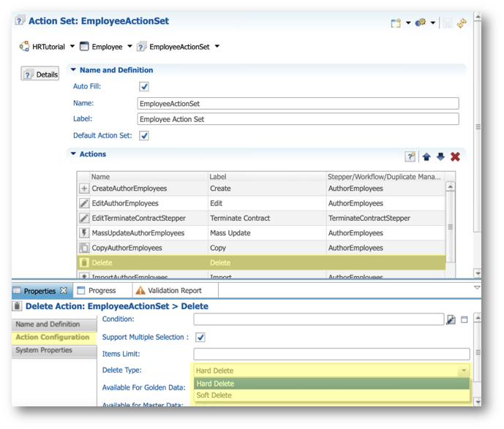Click the plus icon of CreateAuthorEmployees row

tap(84, 189)
